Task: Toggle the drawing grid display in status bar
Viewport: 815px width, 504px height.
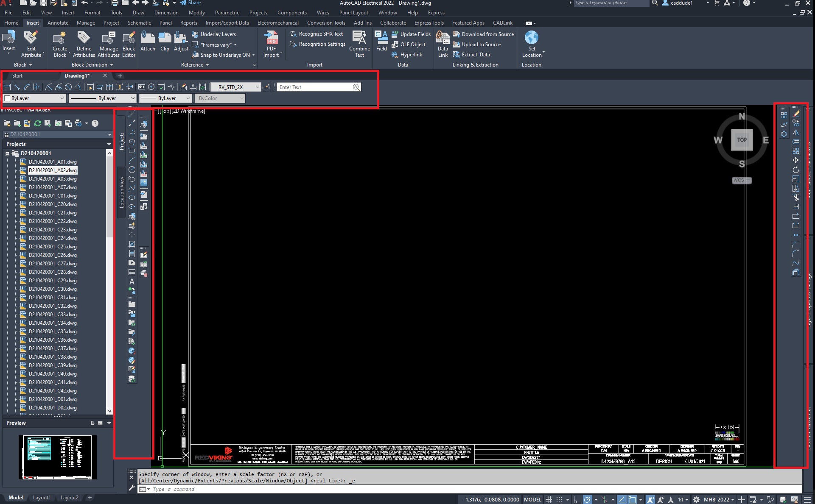Action: coord(549,500)
